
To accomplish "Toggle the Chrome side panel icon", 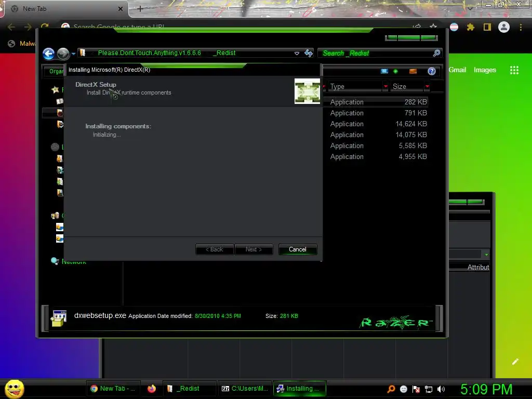I will 487,27.
